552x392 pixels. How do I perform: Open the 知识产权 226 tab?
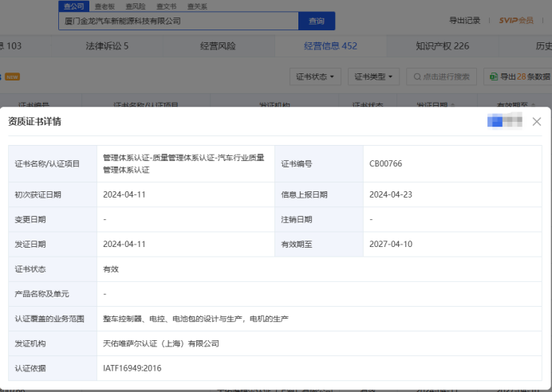[442, 46]
